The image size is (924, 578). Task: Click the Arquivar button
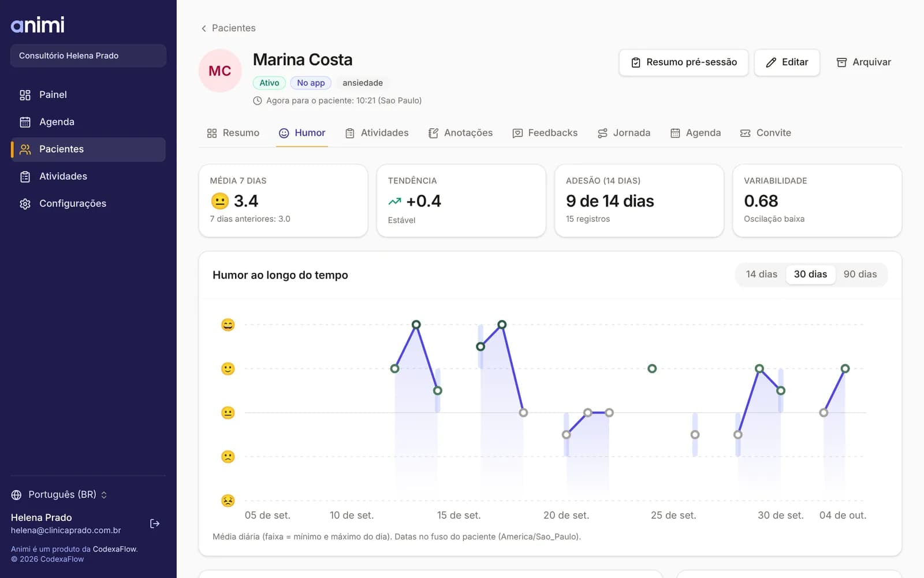click(x=864, y=62)
